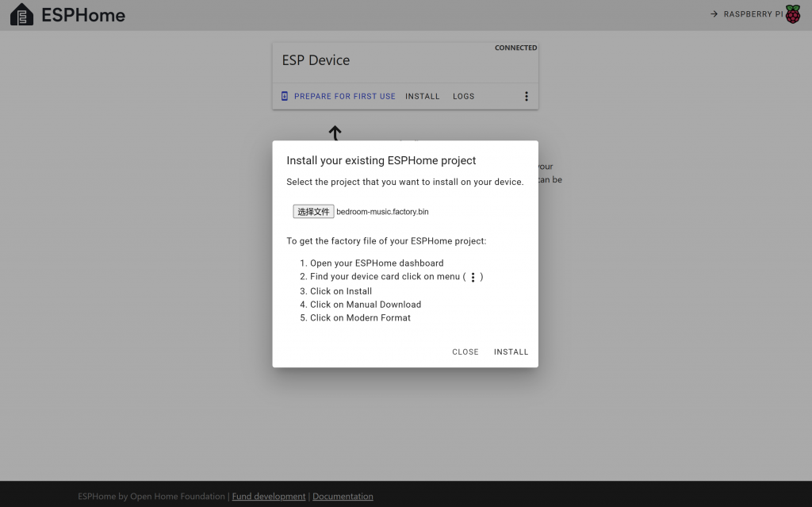This screenshot has width=812, height=507.
Task: Click the ESPHome title text in header
Action: point(83,15)
